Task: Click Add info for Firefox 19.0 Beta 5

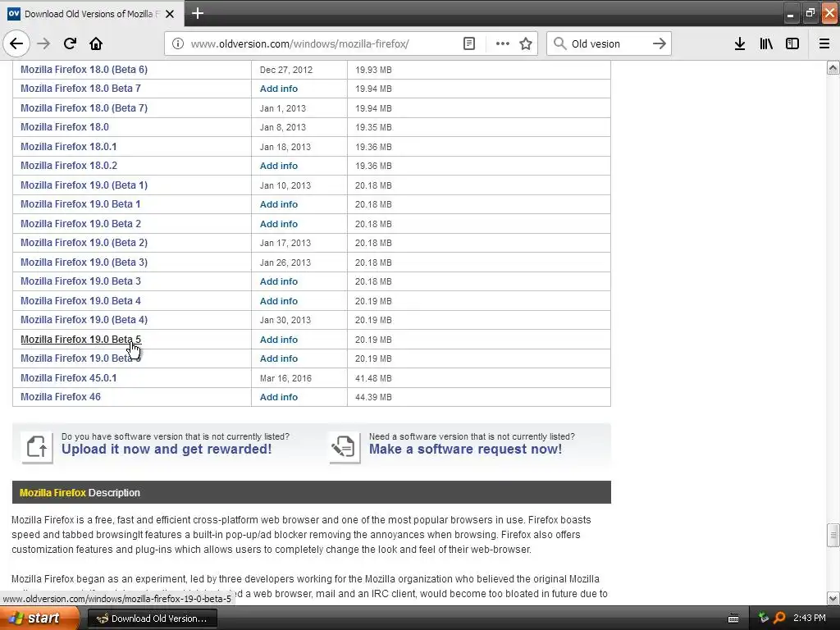Action: point(279,340)
